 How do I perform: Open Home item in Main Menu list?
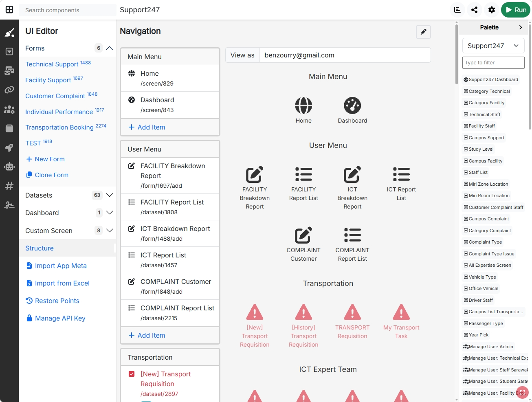tap(170, 78)
